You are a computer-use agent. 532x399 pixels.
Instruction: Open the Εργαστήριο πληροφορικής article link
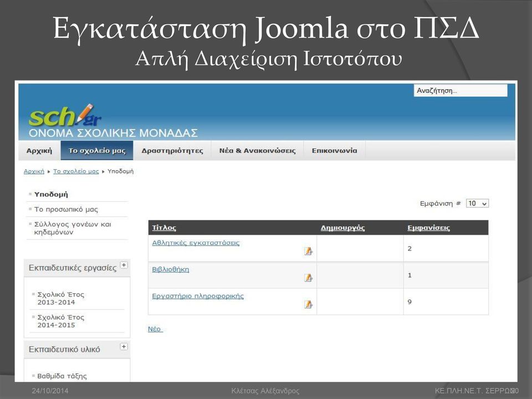198,296
